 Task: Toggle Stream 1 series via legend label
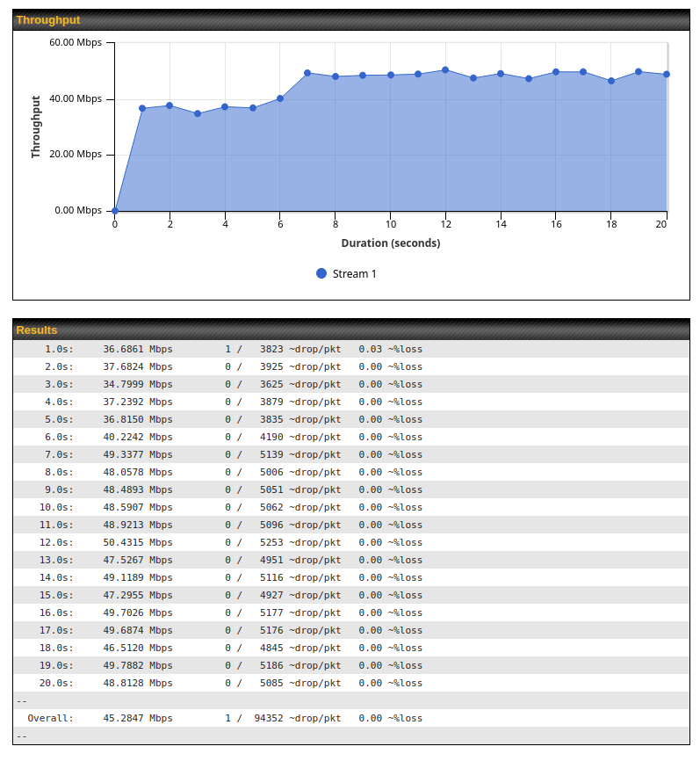(x=354, y=274)
